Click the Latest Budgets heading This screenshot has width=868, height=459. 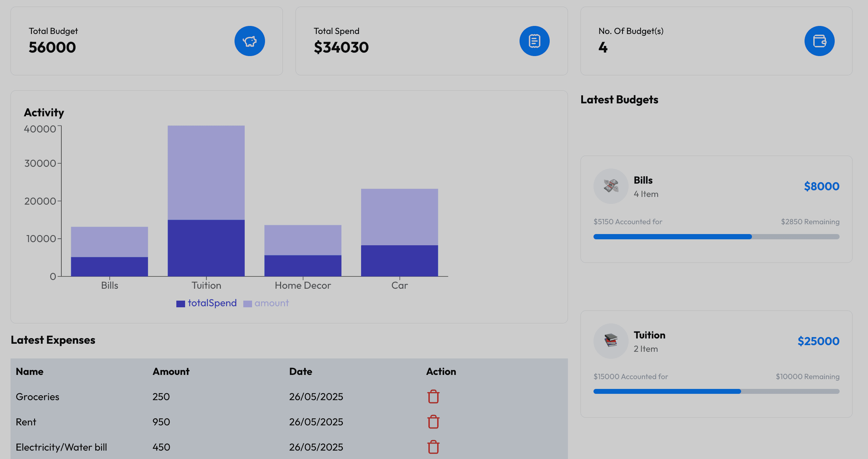619,100
